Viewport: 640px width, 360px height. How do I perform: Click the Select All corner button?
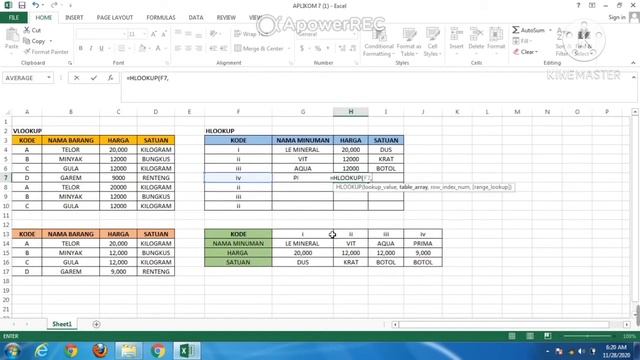pos(6,111)
